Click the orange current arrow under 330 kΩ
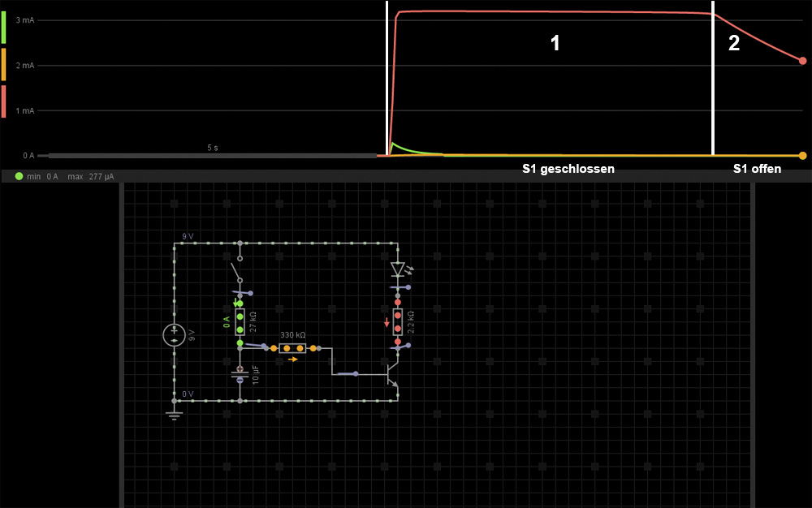This screenshot has height=508, width=812. pos(293,359)
